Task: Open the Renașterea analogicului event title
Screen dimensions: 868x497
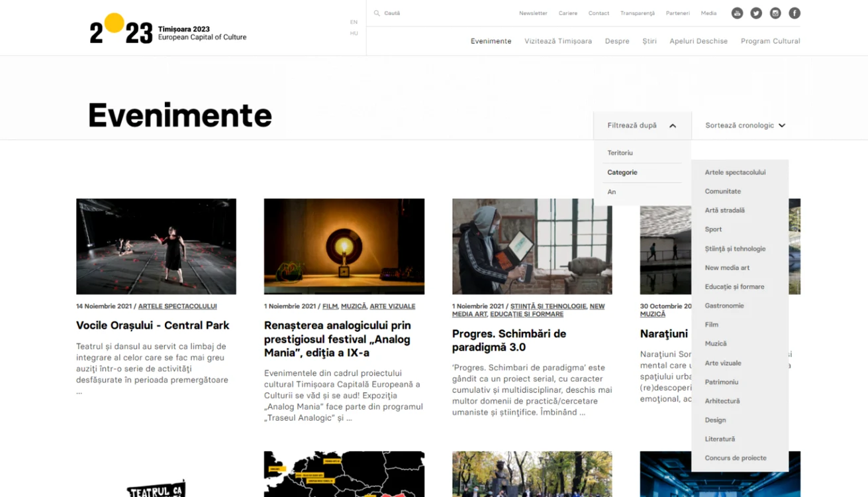Action: [338, 339]
